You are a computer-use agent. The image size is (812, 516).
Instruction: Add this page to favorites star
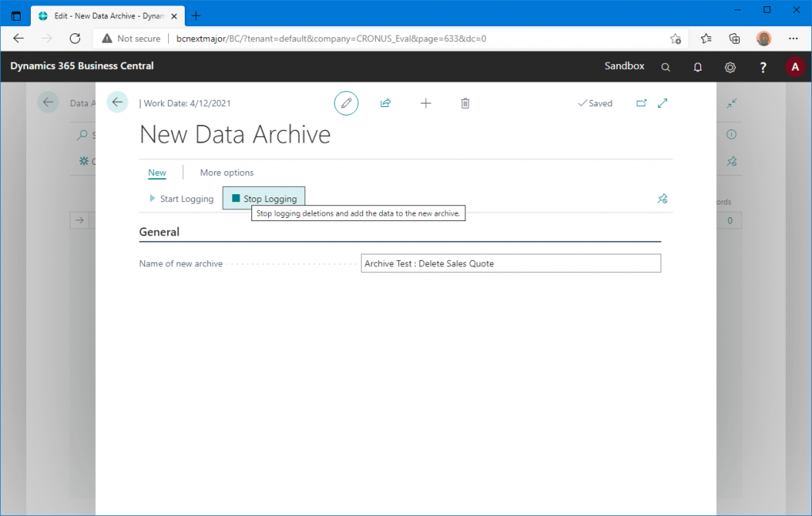676,38
